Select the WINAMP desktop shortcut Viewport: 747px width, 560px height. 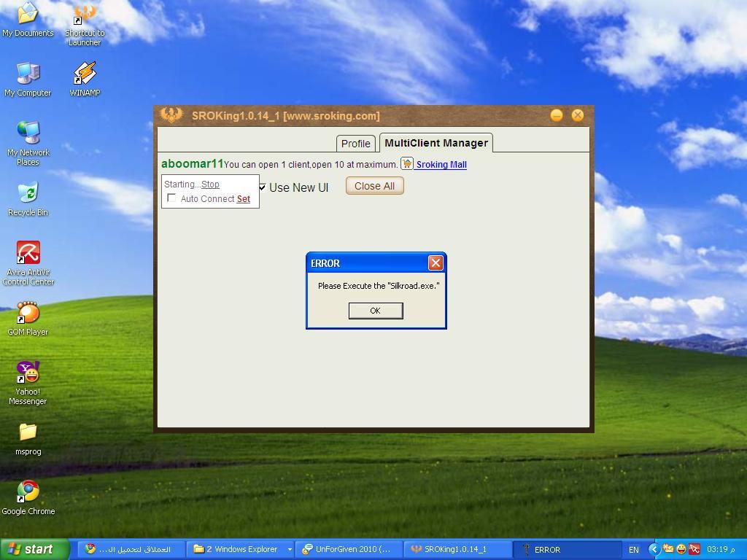85,79
